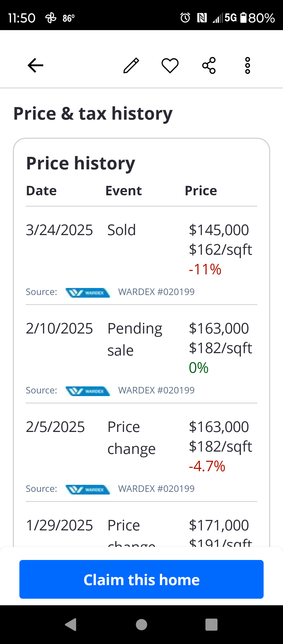The width and height of the screenshot is (283, 644).
Task: Tap WARDEX logo in Sold row source
Action: [x=88, y=292]
